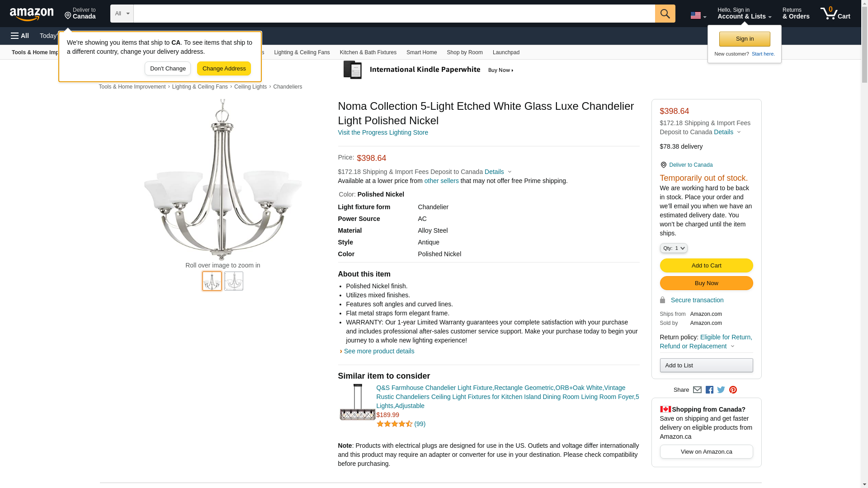Click the Add to Cart button
This screenshot has height=488, width=868.
706,266
